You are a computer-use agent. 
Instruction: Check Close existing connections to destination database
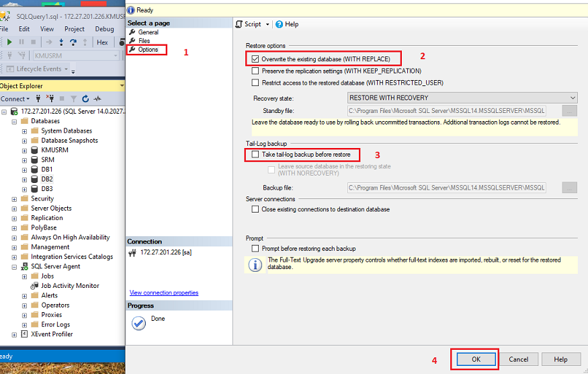255,209
